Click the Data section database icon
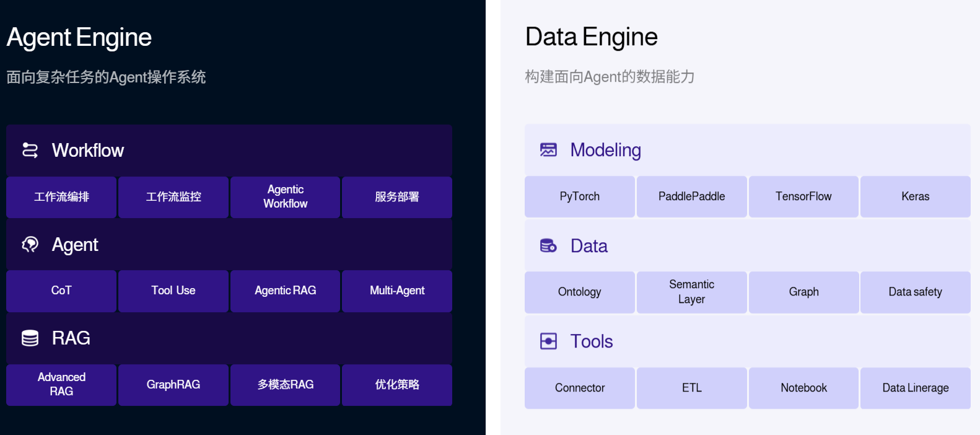The width and height of the screenshot is (980, 435). tap(548, 246)
